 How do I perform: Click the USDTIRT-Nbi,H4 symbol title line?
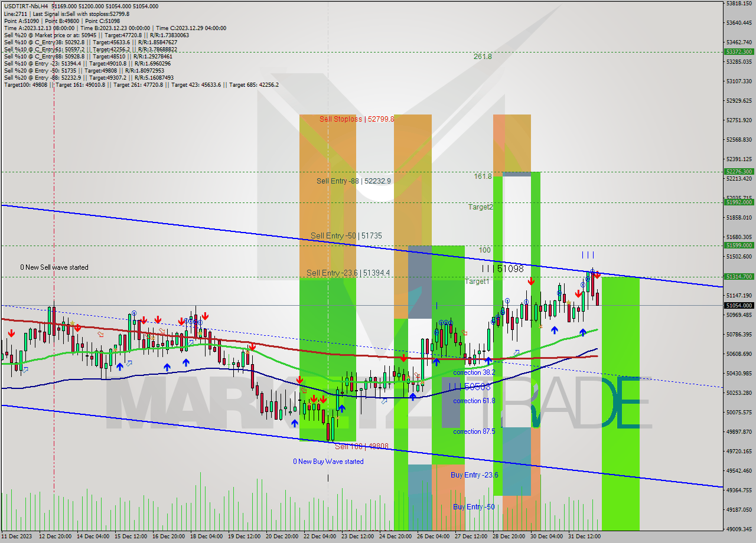(80, 6)
